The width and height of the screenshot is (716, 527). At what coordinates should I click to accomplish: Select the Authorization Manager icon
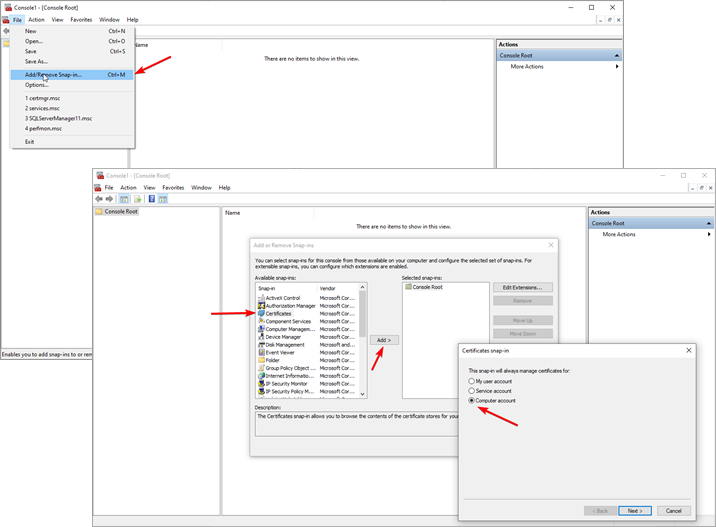tap(261, 306)
